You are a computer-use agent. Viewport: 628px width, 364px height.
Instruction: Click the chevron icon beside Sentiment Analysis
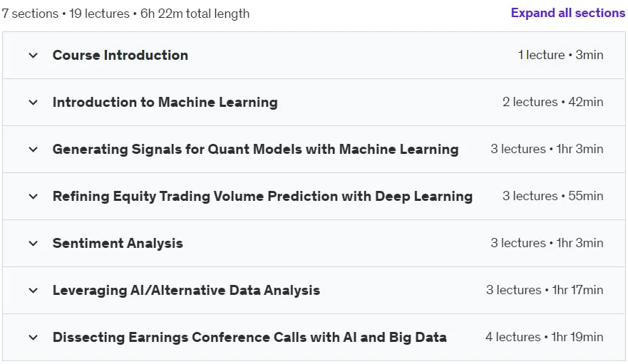click(34, 244)
